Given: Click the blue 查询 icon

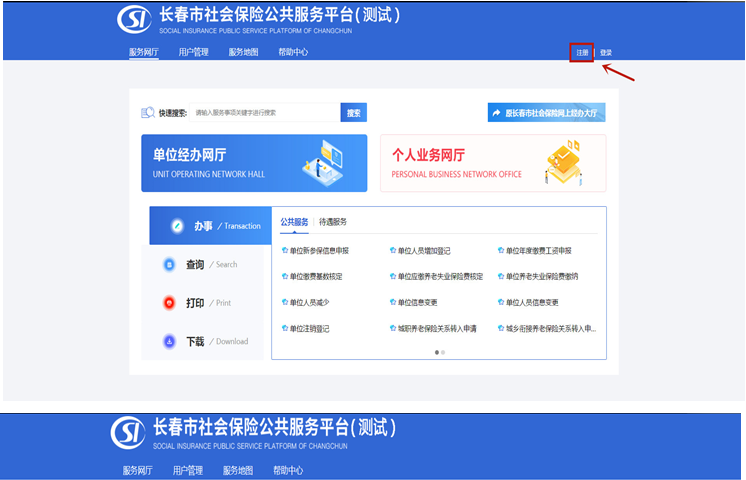Looking at the screenshot, I should pos(169,264).
